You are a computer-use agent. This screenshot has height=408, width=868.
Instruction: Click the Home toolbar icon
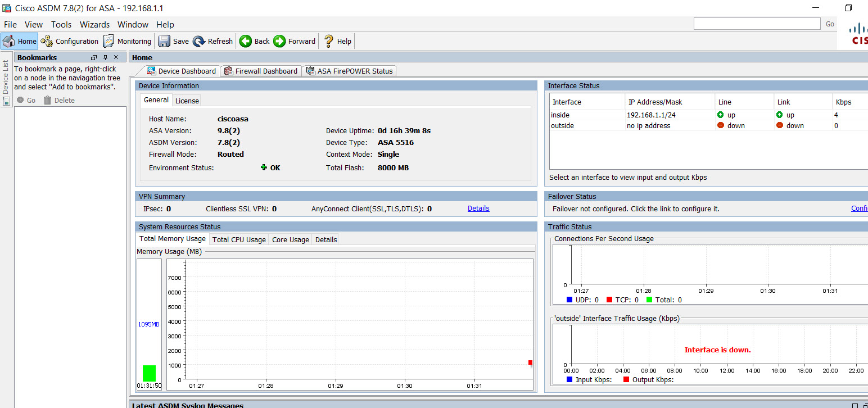point(20,41)
